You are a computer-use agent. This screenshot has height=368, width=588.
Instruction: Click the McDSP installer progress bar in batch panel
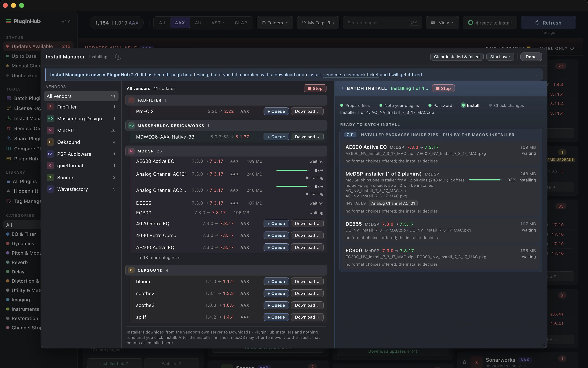(486, 180)
